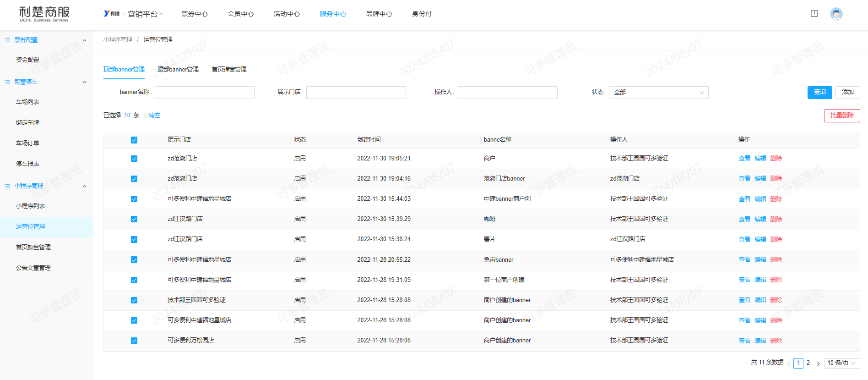Click 编辑 for the 咖啡 row
Image resolution: width=868 pixels, height=380 pixels.
tap(760, 219)
